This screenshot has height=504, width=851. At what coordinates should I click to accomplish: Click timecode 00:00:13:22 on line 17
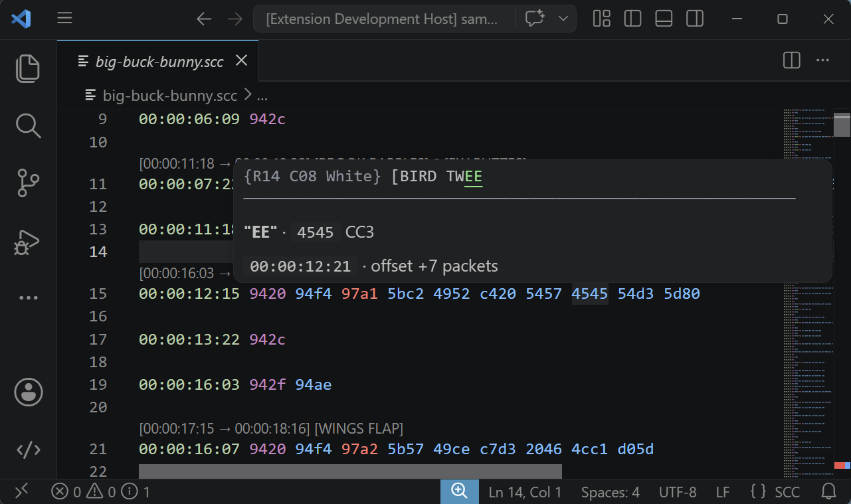point(189,339)
